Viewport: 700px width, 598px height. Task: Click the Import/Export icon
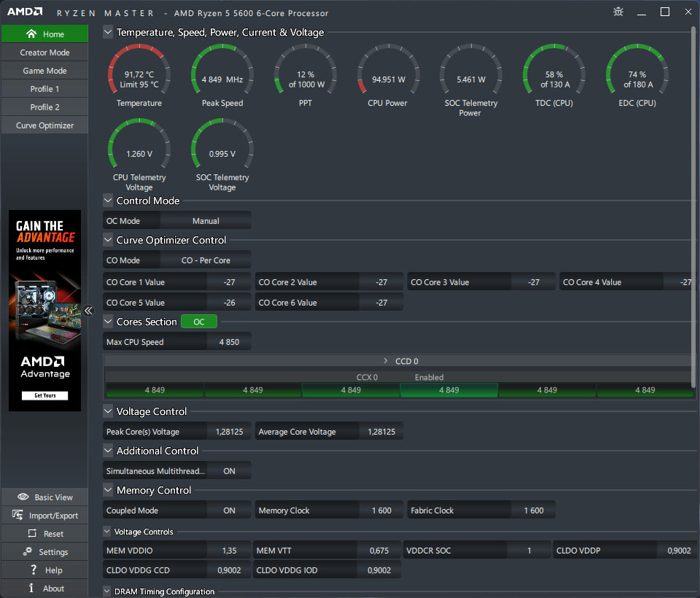point(17,515)
